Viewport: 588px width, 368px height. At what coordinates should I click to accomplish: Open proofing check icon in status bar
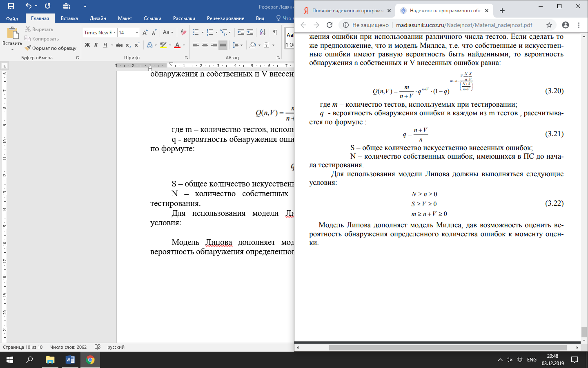(x=98, y=347)
